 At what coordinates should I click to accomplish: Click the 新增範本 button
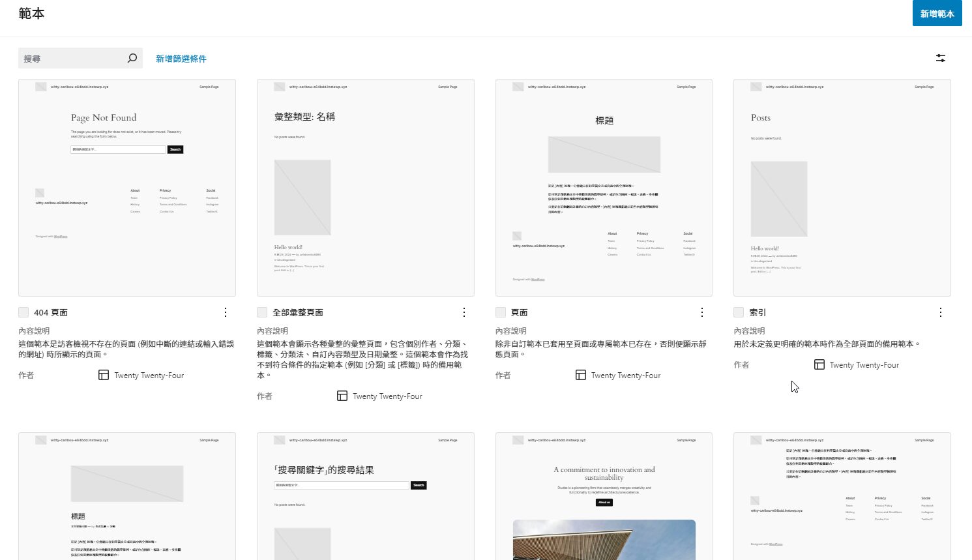coord(937,13)
